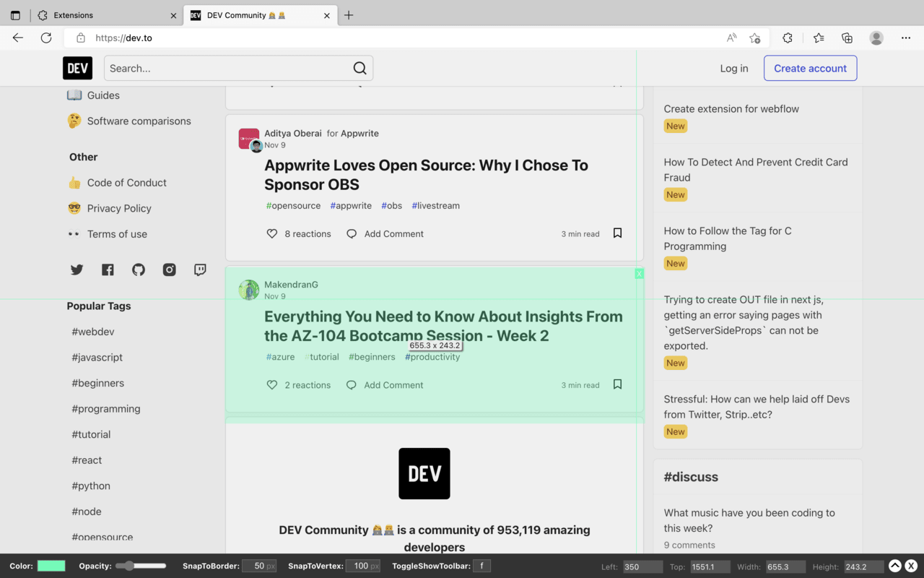Open the #livestream tag on Appwrite post
This screenshot has height=578, width=924.
435,206
